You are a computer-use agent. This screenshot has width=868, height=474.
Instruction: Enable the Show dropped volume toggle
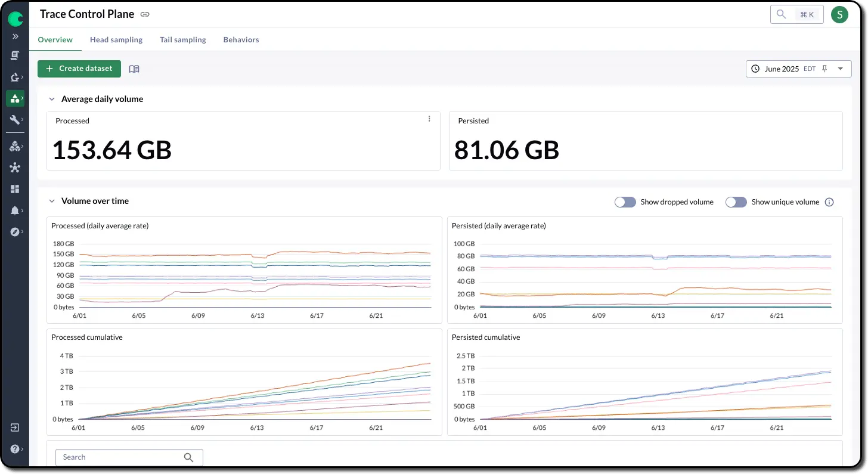pos(625,202)
